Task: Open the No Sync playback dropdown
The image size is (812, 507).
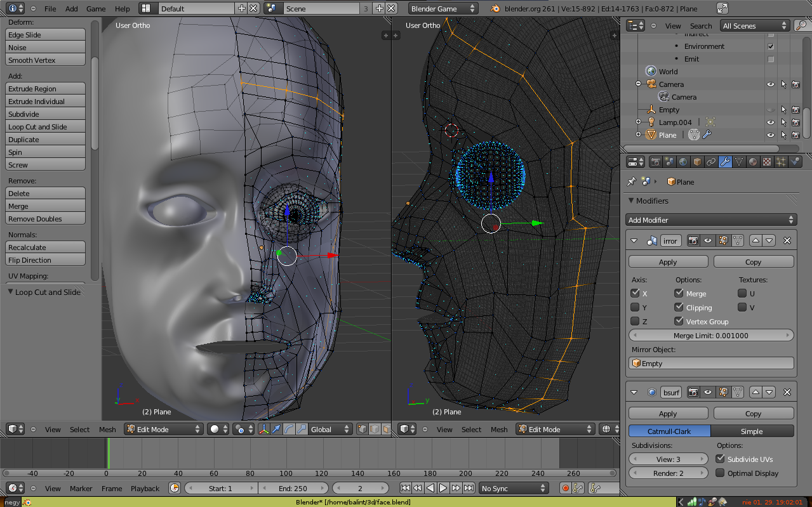Action: point(514,489)
